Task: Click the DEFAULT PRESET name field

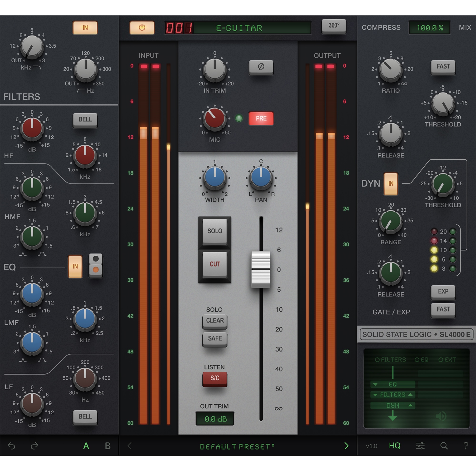Action: click(x=237, y=446)
